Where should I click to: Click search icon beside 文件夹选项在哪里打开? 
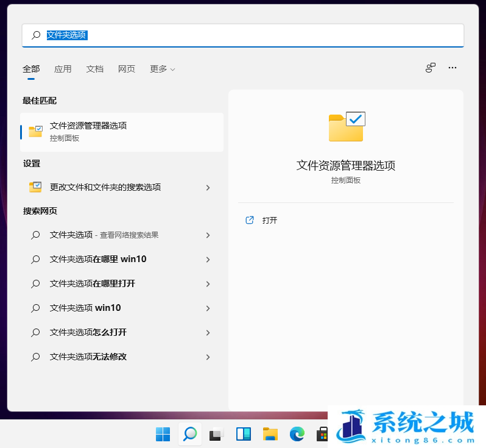35,284
